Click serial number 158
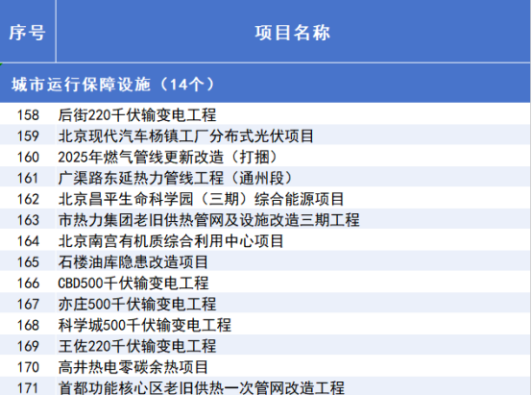 pyautogui.click(x=28, y=114)
